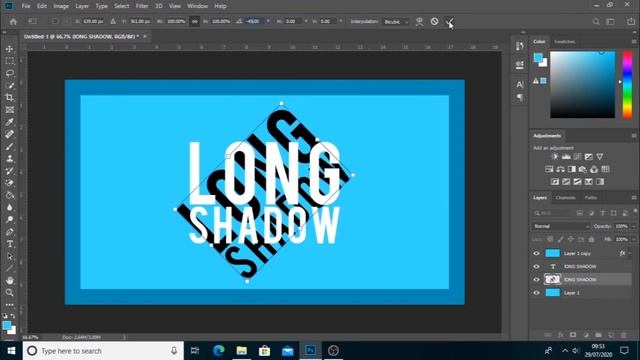The height and width of the screenshot is (360, 640).
Task: Toggle the maintain aspect ratio link
Action: (x=195, y=21)
